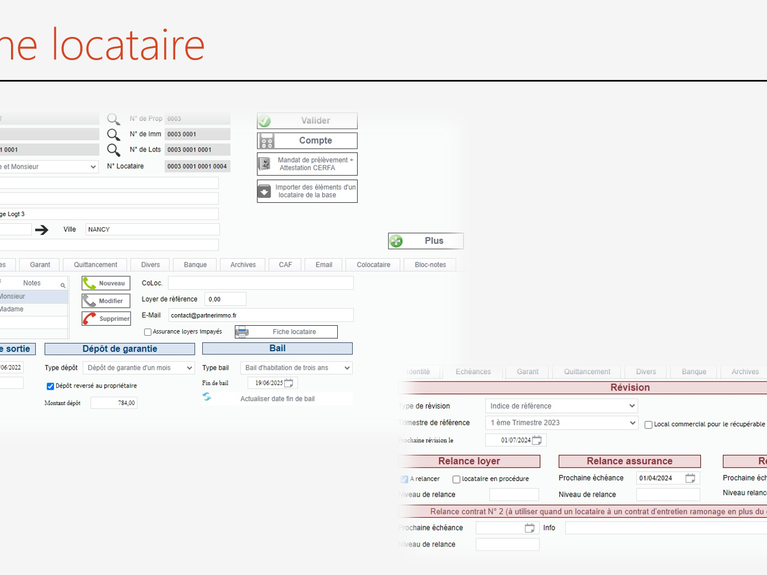
Task: Click the download icon on Importer des éléments
Action: click(x=264, y=191)
